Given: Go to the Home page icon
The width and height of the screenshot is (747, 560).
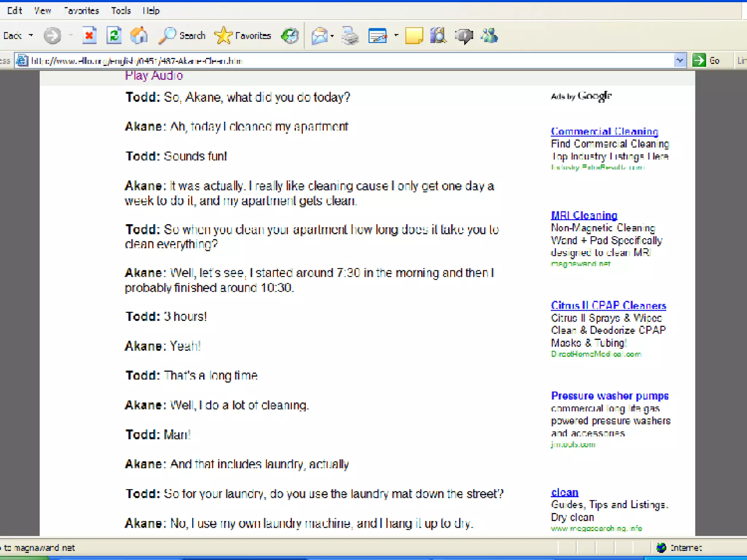Looking at the screenshot, I should (x=139, y=36).
